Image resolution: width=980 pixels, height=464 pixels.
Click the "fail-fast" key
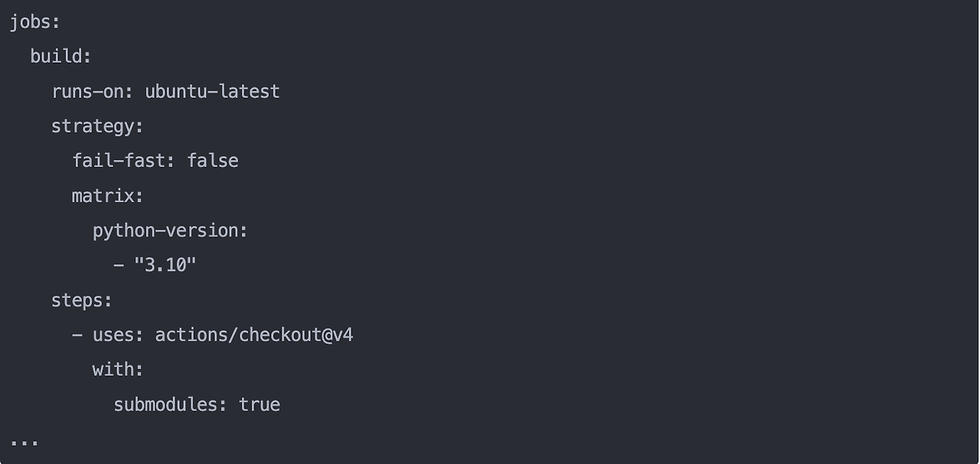(125, 161)
